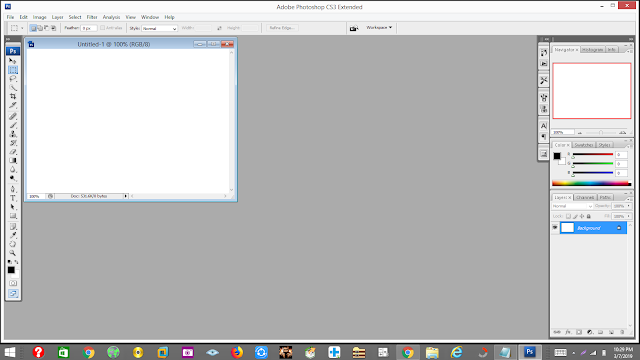Viewport: 640px width, 360px height.
Task: Select the Background layer thumbnail
Action: [567, 228]
